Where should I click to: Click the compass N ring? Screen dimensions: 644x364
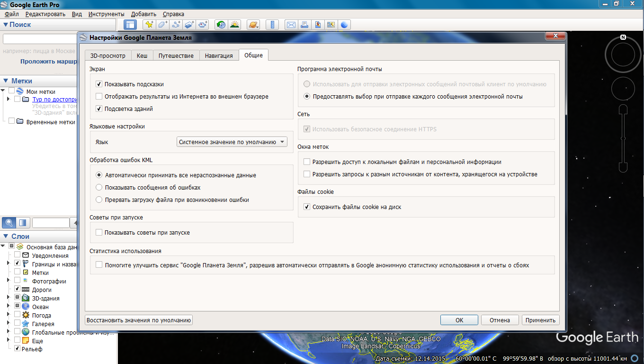coord(623,55)
